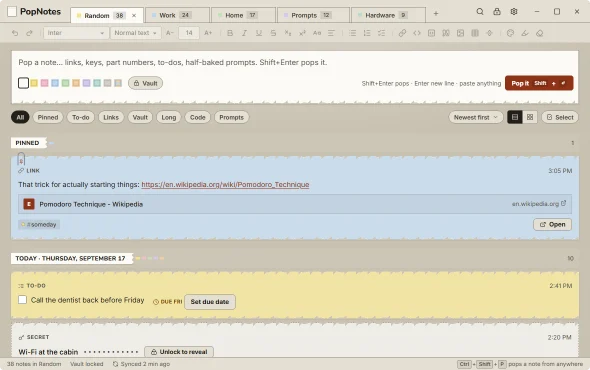Pick the yellow note color swatch
590x370 pixels.
[x=34, y=83]
